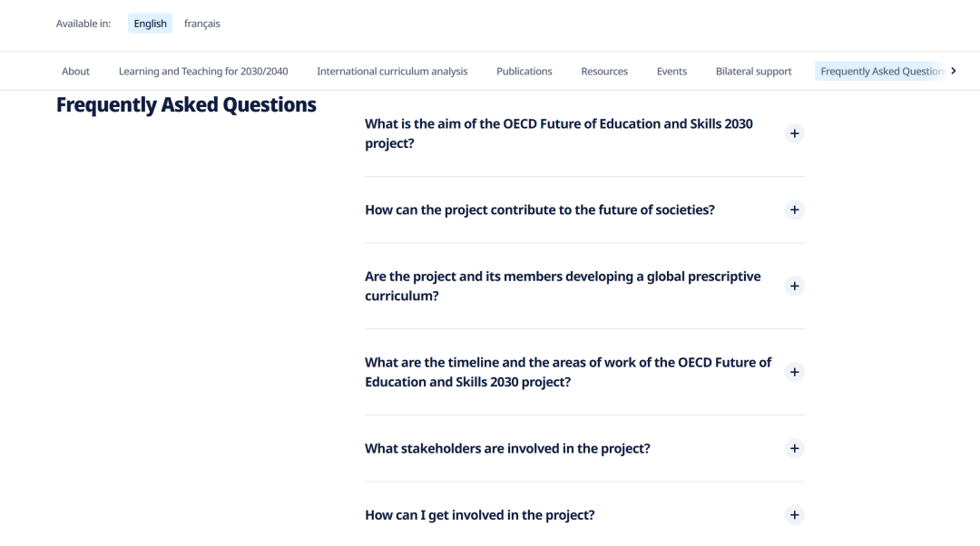
Task: Open International curriculum analysis tab
Action: pos(392,72)
